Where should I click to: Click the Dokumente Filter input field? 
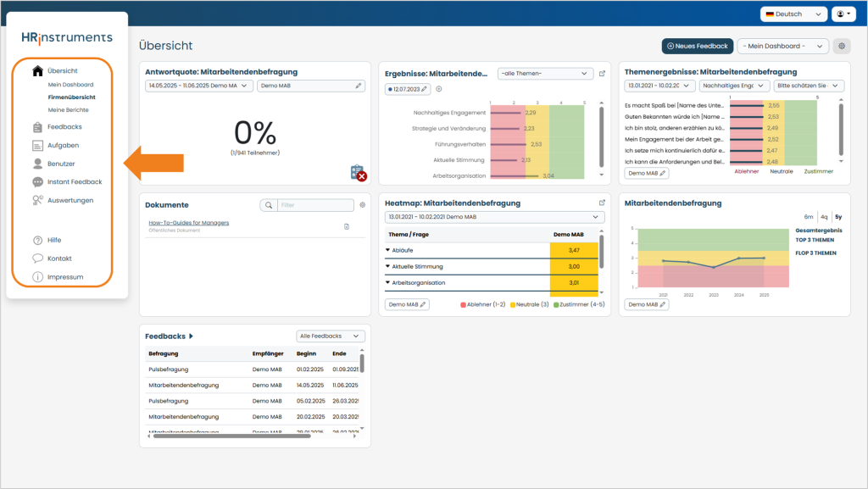click(x=315, y=205)
